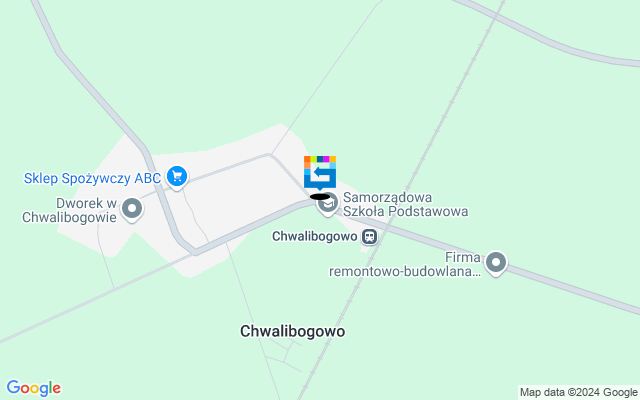Click the Map data ©2024 Google attribution
The height and width of the screenshot is (400, 640).
click(578, 393)
